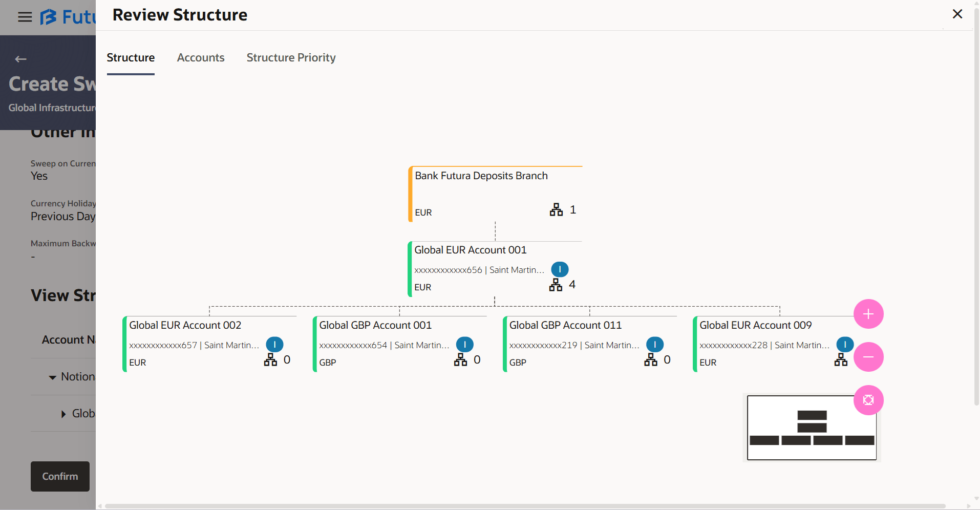The image size is (980, 510).
Task: Click info icon on Global EUR Account 002
Action: pyautogui.click(x=274, y=345)
